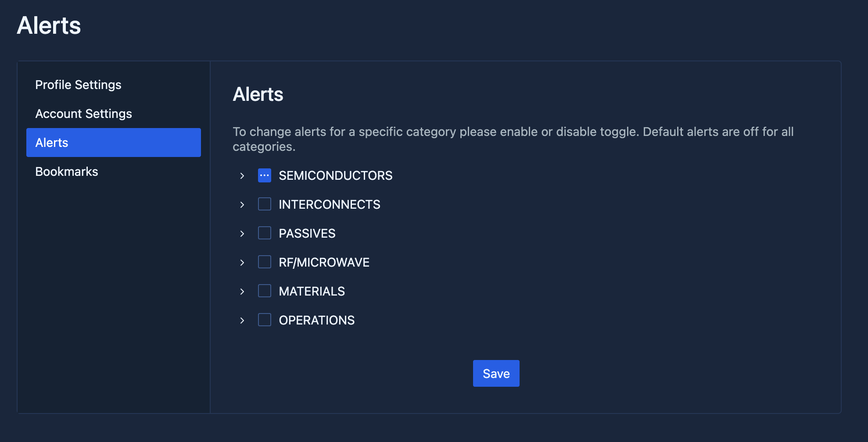Expand the PASSIVES category chevron

tap(242, 234)
